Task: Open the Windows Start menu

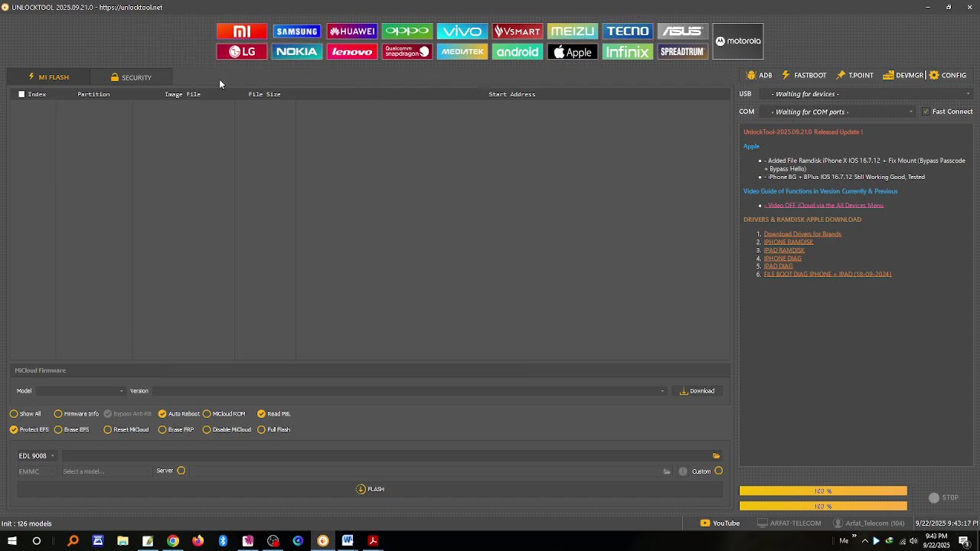Action: [11, 541]
